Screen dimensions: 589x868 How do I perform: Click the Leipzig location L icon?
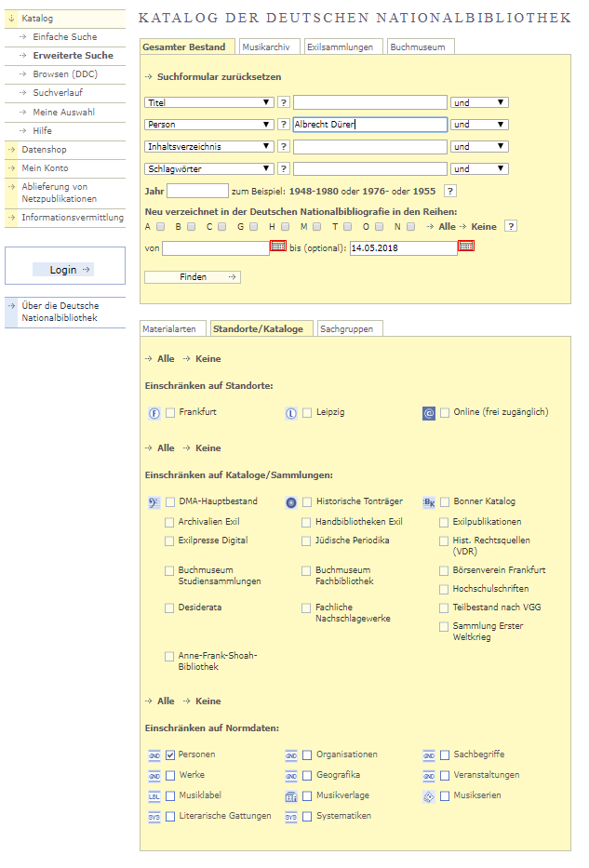[x=291, y=413]
